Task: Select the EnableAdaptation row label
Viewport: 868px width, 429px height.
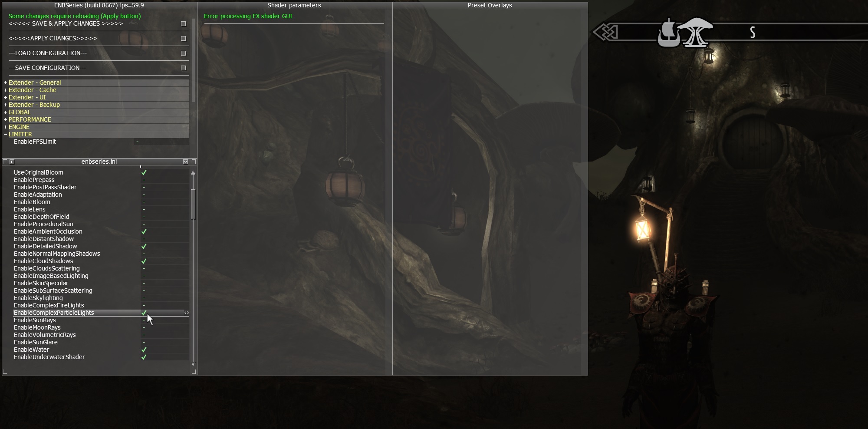Action: [38, 195]
